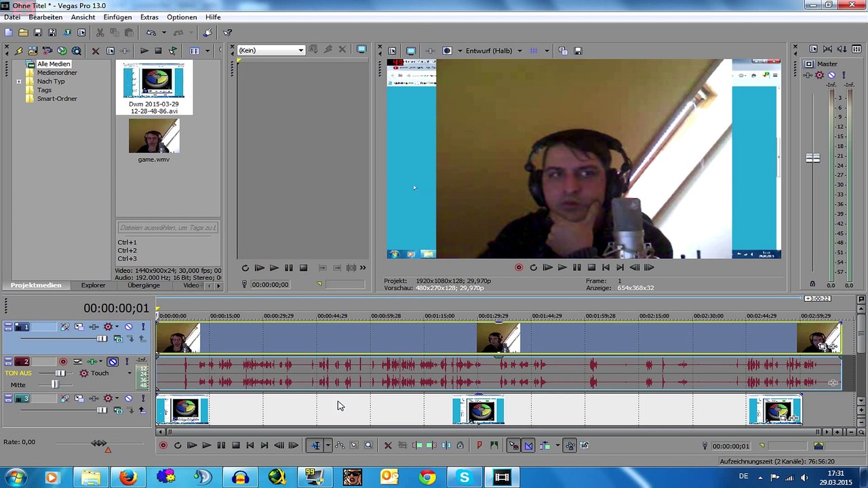Click the Mitte pan slider on track 2
Screen dimensions: 868x488
pos(55,385)
